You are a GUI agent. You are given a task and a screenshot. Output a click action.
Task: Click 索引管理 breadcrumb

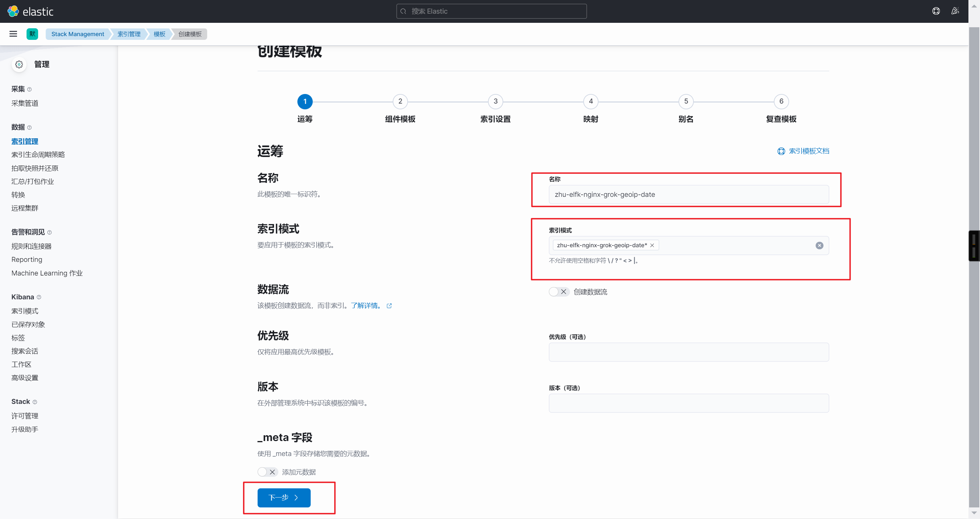pyautogui.click(x=129, y=34)
